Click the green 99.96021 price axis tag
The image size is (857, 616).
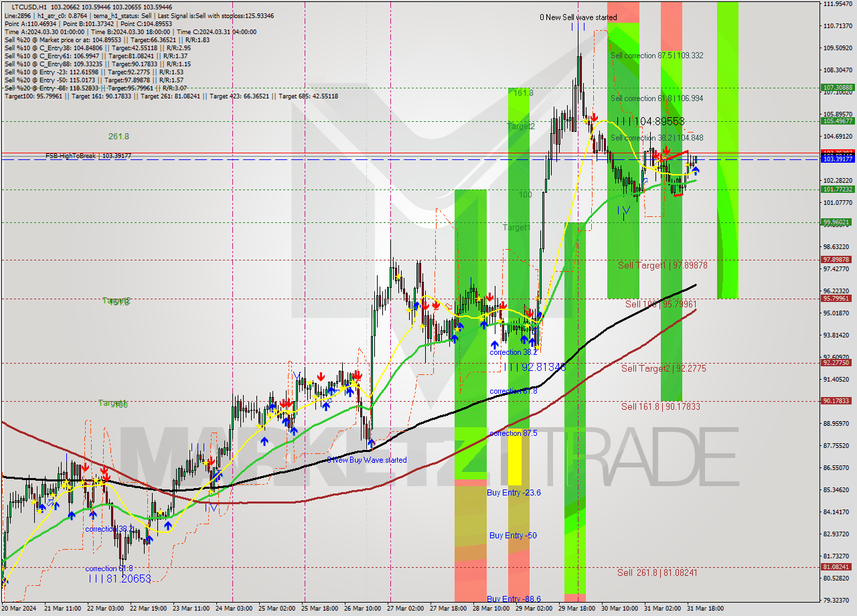[x=837, y=222]
